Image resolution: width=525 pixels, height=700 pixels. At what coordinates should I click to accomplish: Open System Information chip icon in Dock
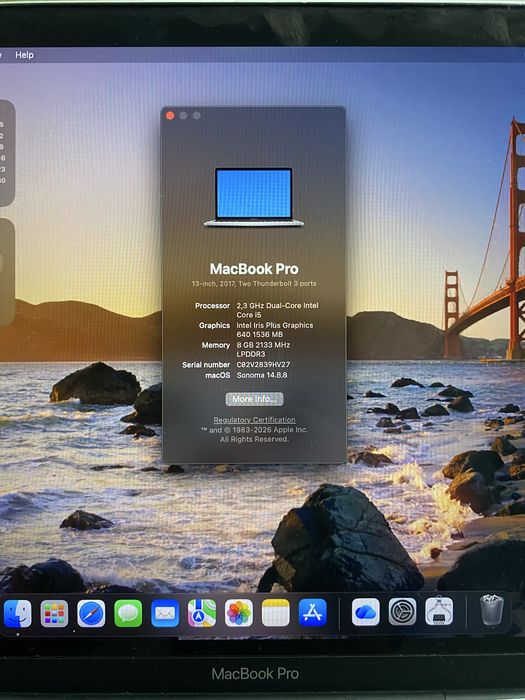(x=439, y=611)
